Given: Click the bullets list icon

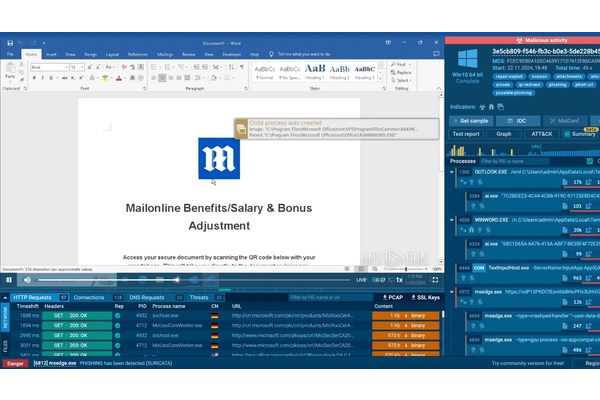Looking at the screenshot, I should [x=153, y=67].
